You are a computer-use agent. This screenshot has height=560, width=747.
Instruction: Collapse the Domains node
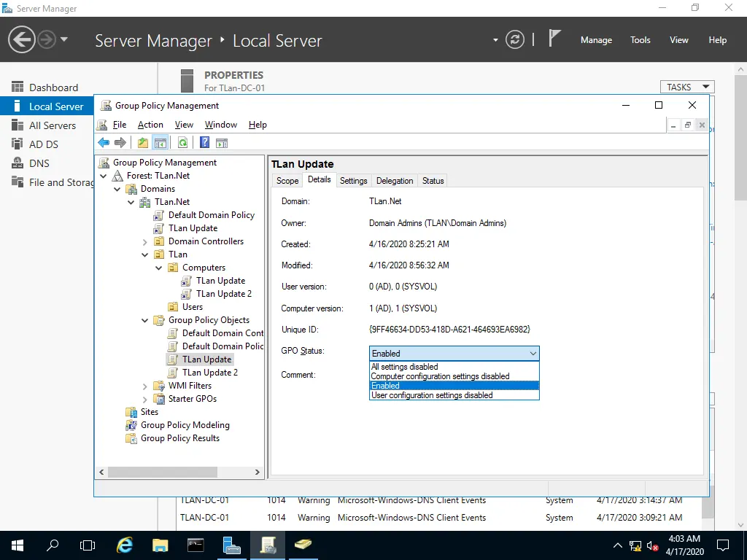point(117,189)
